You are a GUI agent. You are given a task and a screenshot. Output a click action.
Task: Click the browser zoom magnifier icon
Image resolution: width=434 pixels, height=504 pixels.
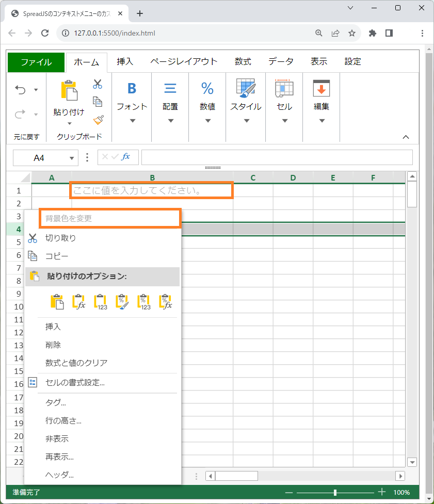[318, 33]
